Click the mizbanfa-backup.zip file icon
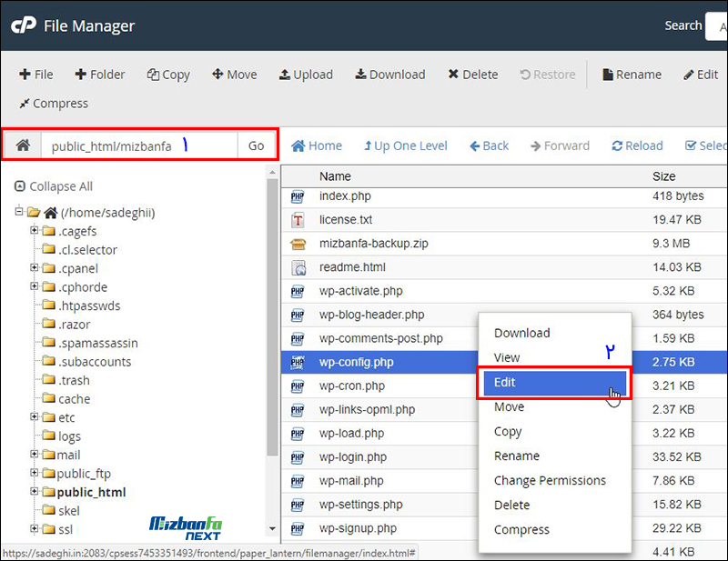The height and width of the screenshot is (561, 728). [298, 244]
